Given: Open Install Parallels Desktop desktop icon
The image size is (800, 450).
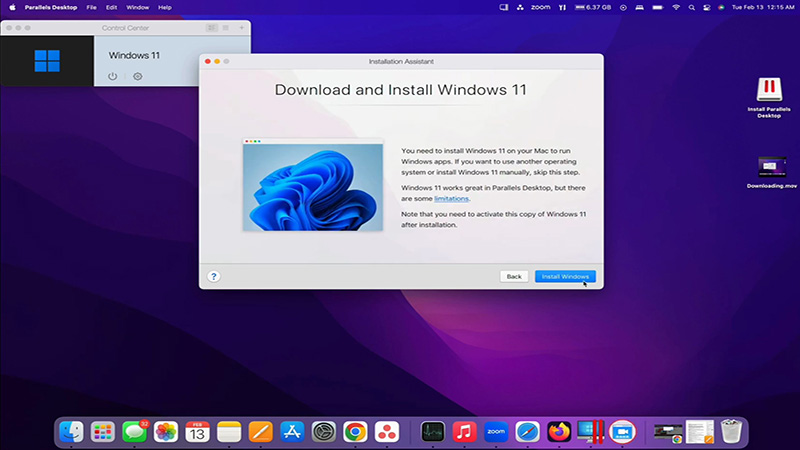Looking at the screenshot, I should tap(769, 97).
